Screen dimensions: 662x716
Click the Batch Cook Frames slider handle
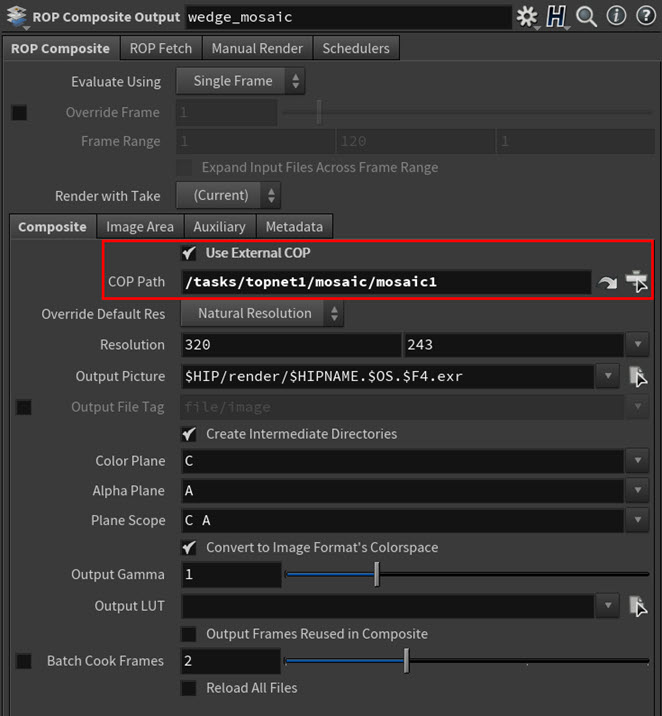(406, 660)
